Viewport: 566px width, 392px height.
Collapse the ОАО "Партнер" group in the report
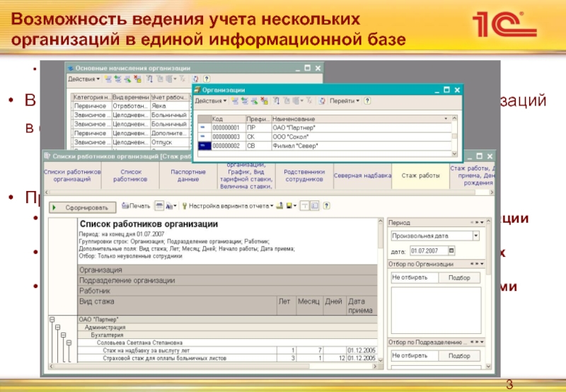53,320
